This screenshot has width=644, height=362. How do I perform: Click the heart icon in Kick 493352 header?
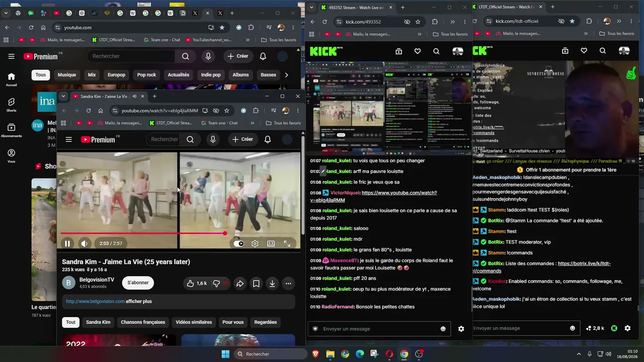point(417,51)
